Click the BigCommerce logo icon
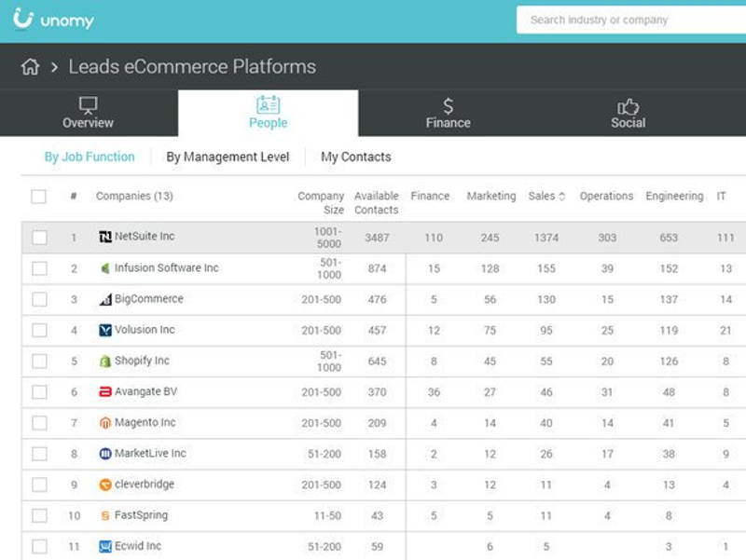 coord(105,299)
